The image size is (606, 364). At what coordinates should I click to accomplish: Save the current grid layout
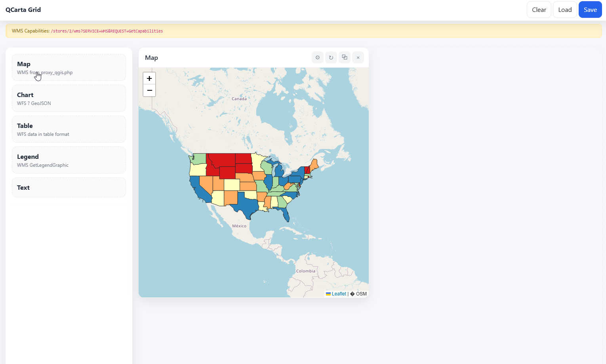[590, 10]
